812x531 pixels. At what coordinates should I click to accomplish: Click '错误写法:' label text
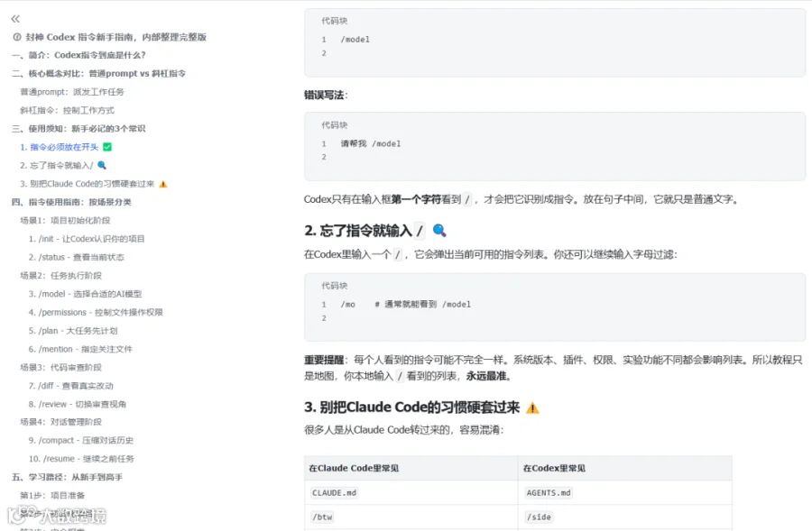(326, 96)
